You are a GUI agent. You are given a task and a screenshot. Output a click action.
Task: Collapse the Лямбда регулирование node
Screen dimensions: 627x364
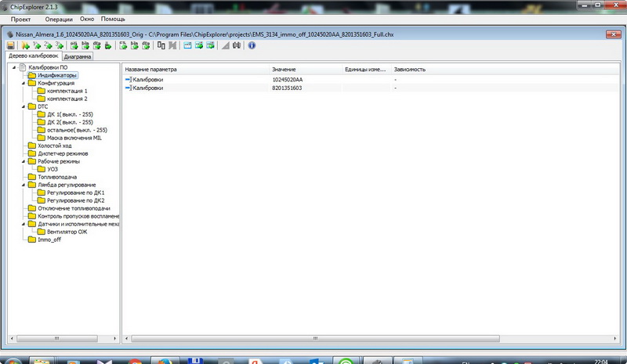[x=22, y=185]
